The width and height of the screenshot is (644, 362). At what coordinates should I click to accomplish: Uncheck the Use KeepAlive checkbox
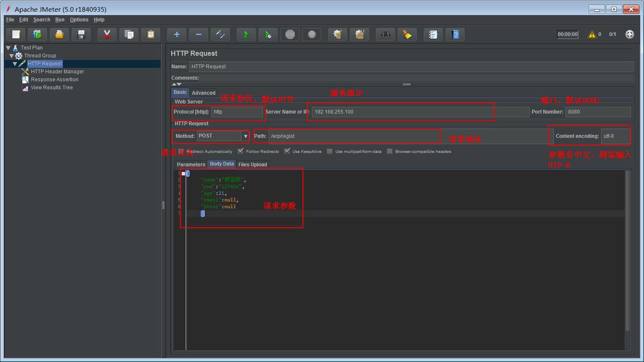[287, 151]
